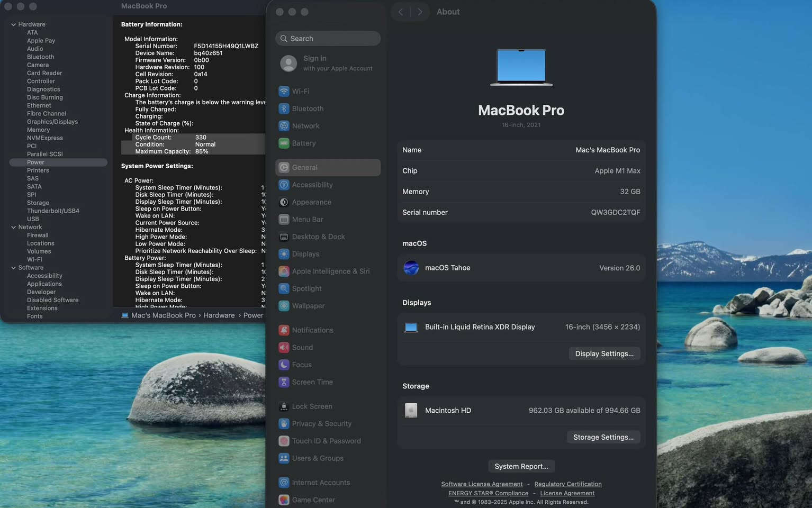The height and width of the screenshot is (508, 812).
Task: Select USB in System Information sidebar
Action: point(33,219)
